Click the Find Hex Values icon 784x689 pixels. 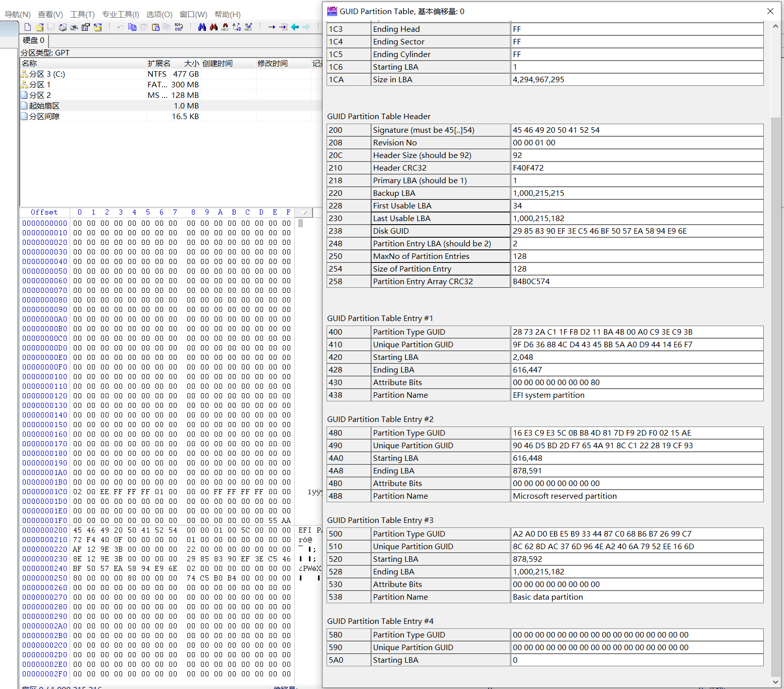pos(225,27)
